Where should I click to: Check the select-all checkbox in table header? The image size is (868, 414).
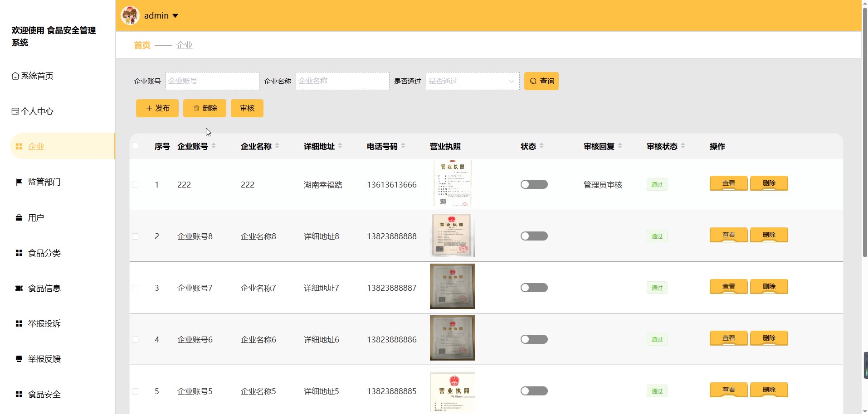[x=135, y=146]
